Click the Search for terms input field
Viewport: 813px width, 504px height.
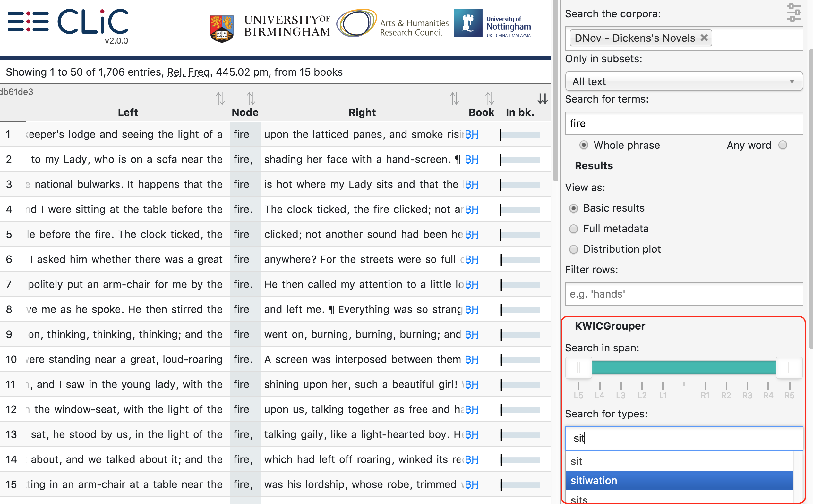point(684,123)
